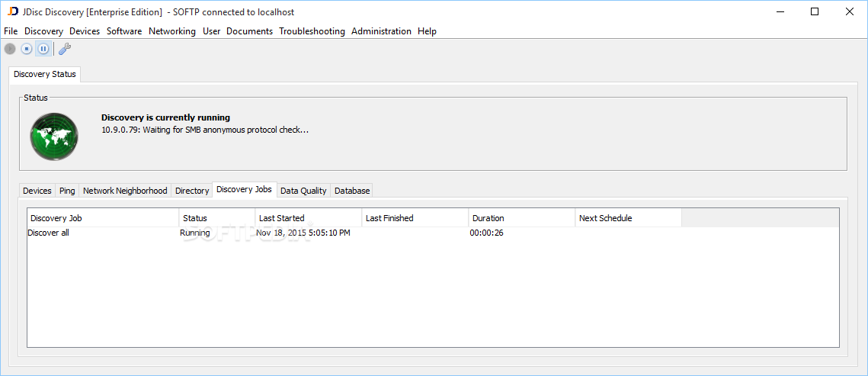This screenshot has height=376, width=868.
Task: Open the Administration menu
Action: tap(381, 31)
